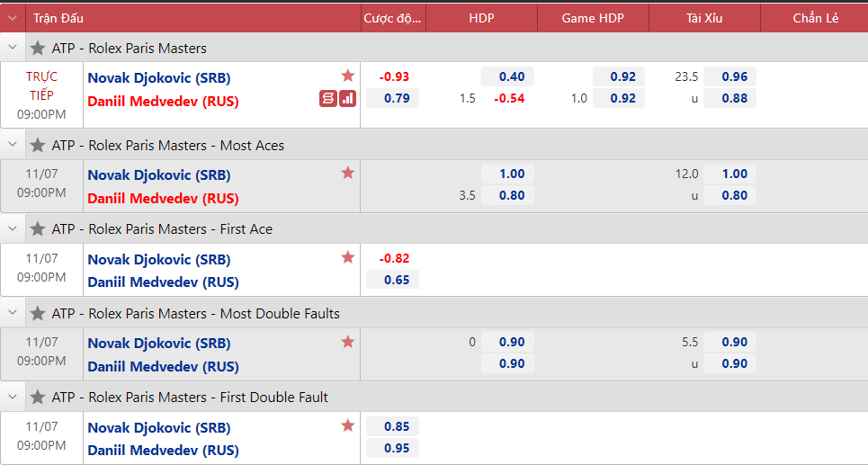The height and width of the screenshot is (465, 868).
Task: Favorite the Most Double Faults league star
Action: click(38, 313)
